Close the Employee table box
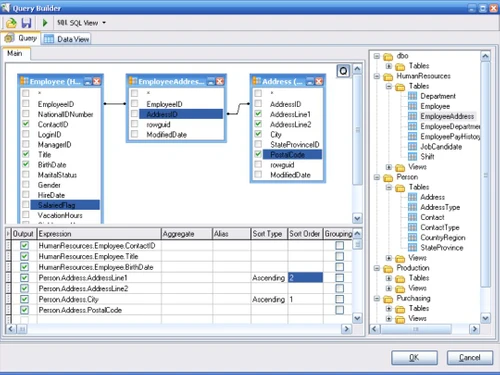500x375 pixels. point(97,81)
